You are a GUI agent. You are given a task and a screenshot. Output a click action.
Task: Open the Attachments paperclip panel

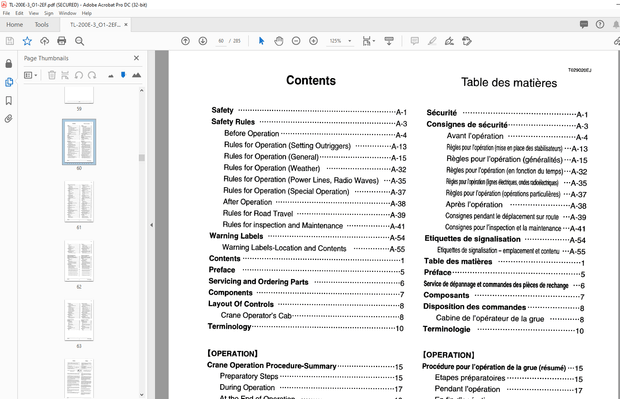[x=8, y=119]
